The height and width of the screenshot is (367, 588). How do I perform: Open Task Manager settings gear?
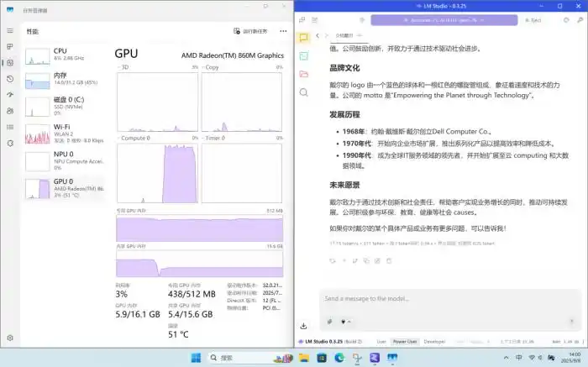[x=10, y=338]
